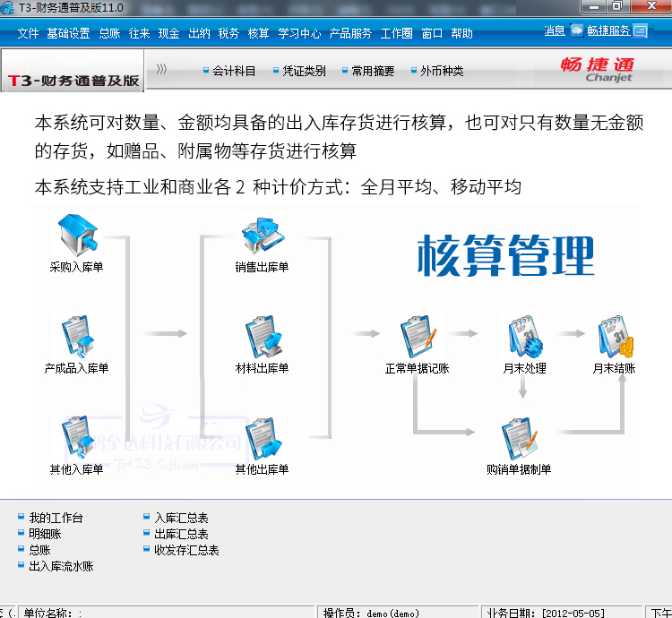Open 外币种类 shortcut

coord(442,71)
